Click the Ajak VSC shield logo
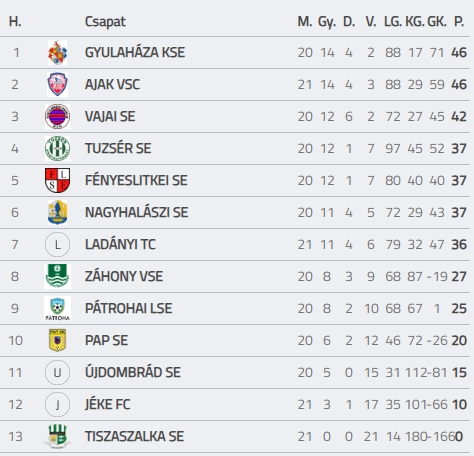Image resolution: width=474 pixels, height=456 pixels. pyautogui.click(x=57, y=85)
